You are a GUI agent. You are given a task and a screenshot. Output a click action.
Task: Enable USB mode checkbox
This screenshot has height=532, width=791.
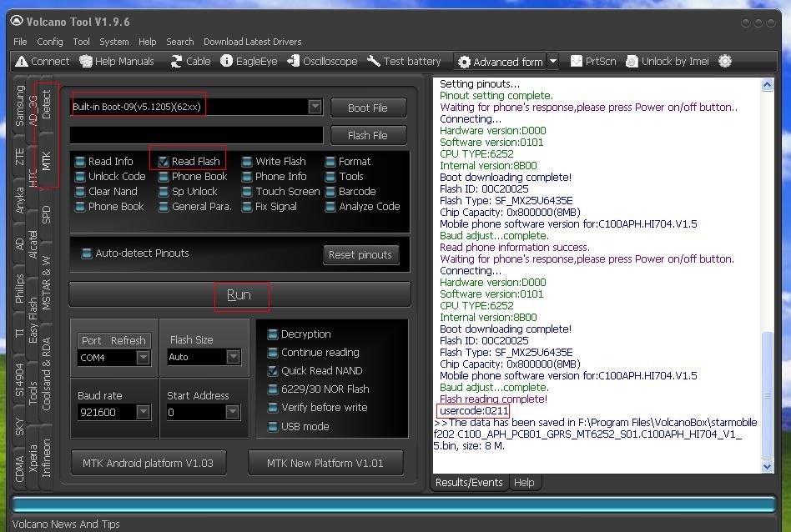272,427
